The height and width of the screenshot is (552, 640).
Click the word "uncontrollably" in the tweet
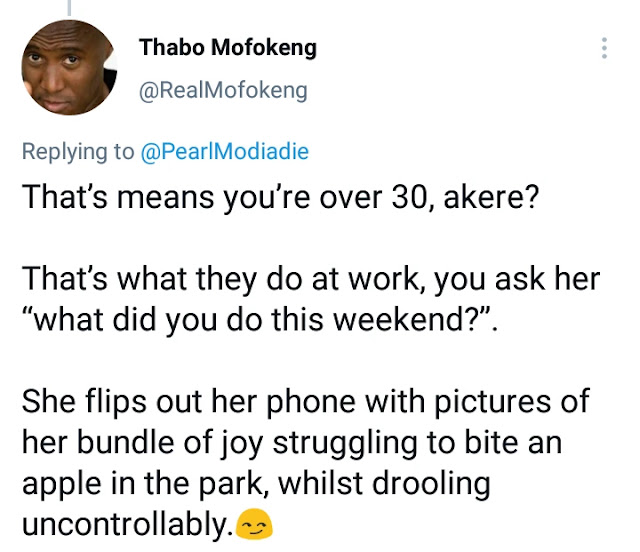(129, 524)
